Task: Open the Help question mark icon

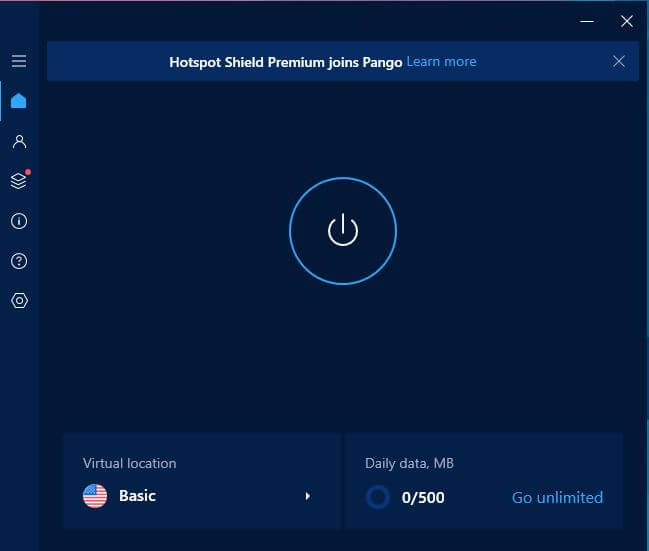Action: 19,261
